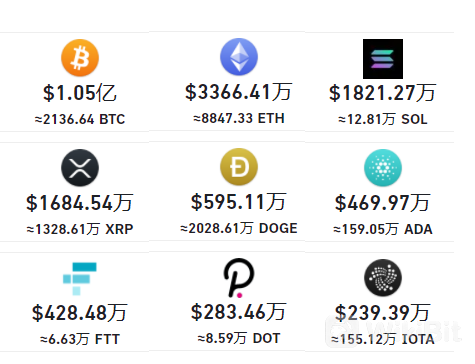Open the $3366.41万 Ethereum value
This screenshot has height=364, width=475.
(239, 92)
